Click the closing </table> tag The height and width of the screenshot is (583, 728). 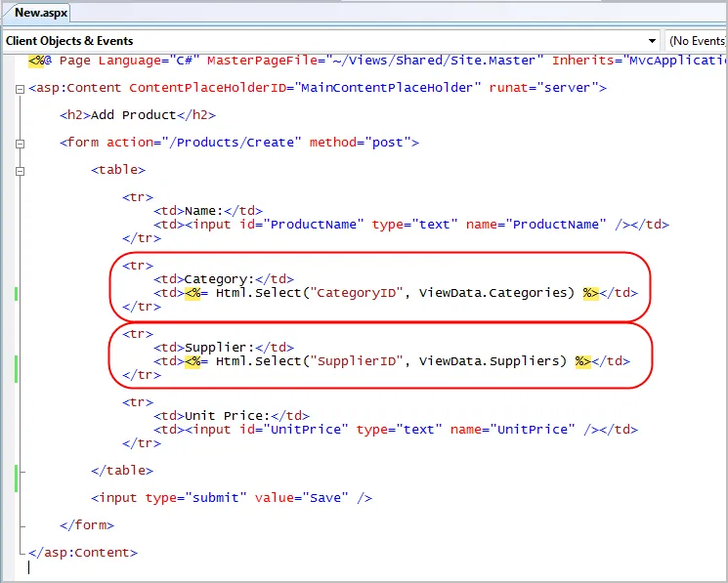click(x=122, y=471)
